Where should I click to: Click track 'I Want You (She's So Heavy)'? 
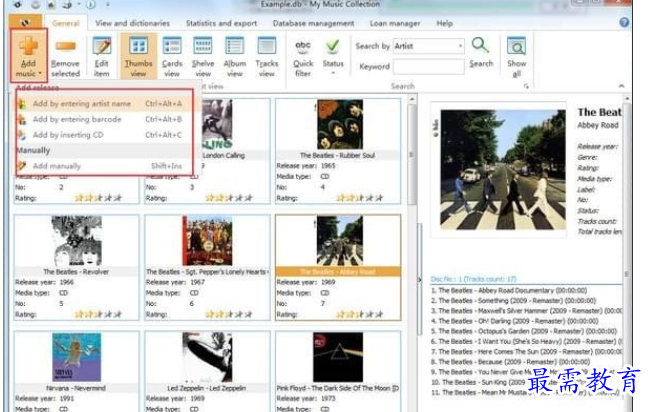click(x=526, y=341)
